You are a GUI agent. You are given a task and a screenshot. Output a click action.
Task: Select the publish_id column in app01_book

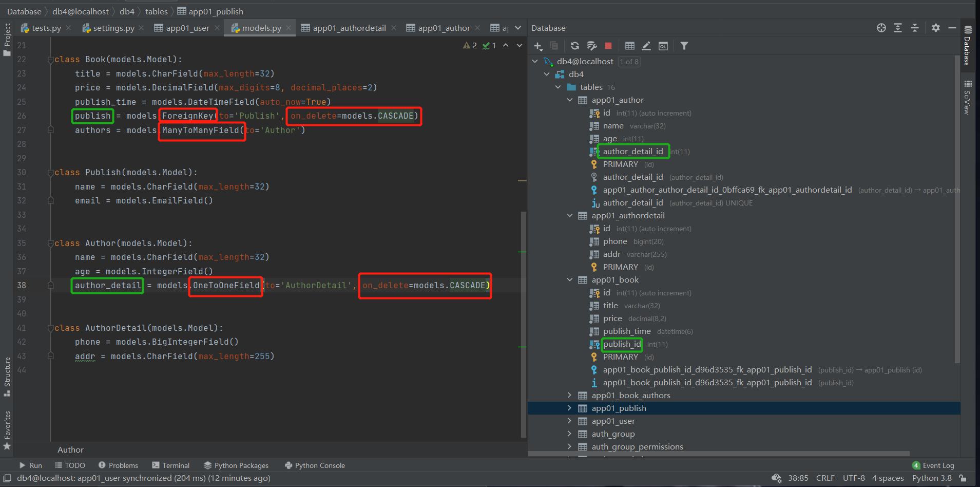point(622,344)
